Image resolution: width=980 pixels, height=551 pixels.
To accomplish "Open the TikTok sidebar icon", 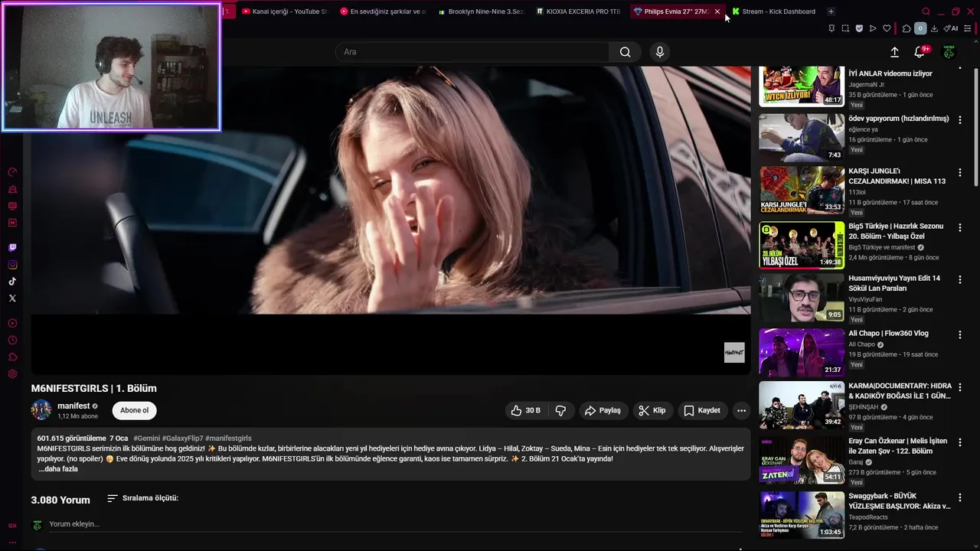I will click(x=12, y=282).
